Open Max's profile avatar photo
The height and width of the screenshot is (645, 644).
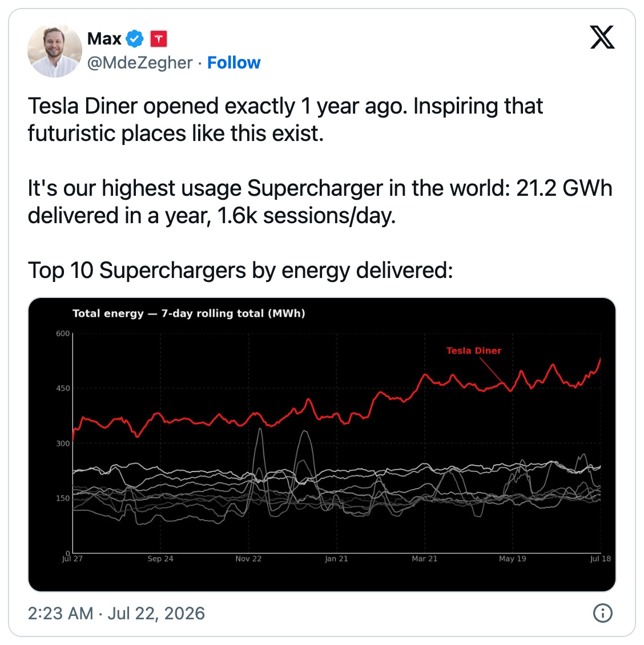(55, 51)
